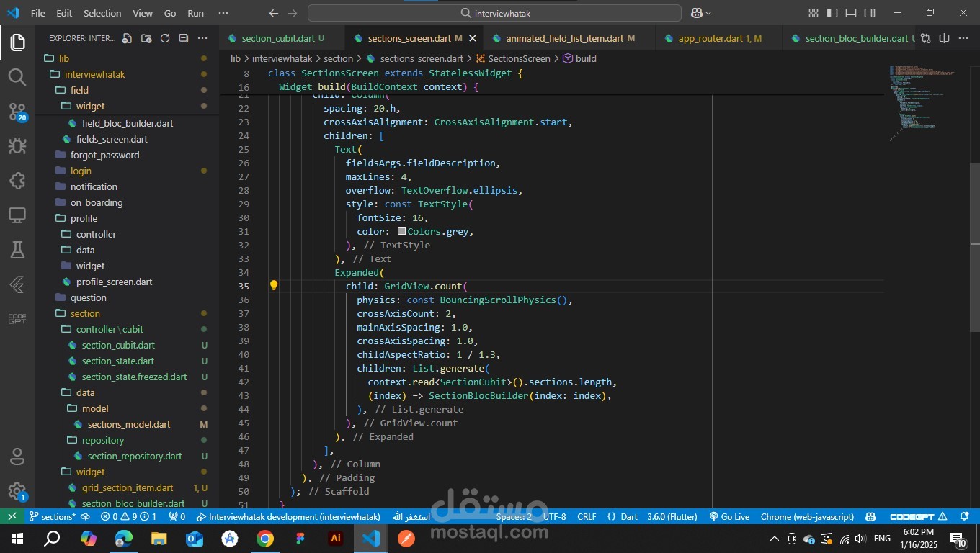Toggle the Primary Side Bar layout button
980x553 pixels.
tap(832, 13)
